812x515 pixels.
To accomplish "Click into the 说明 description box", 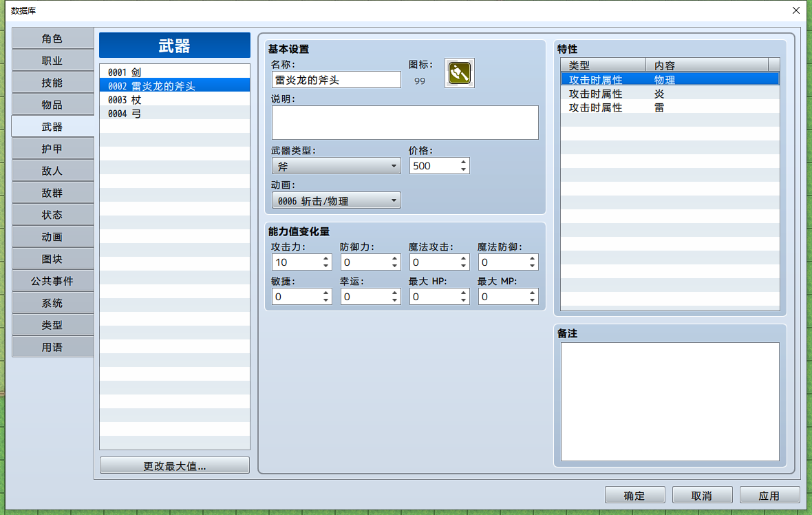I will 405,123.
